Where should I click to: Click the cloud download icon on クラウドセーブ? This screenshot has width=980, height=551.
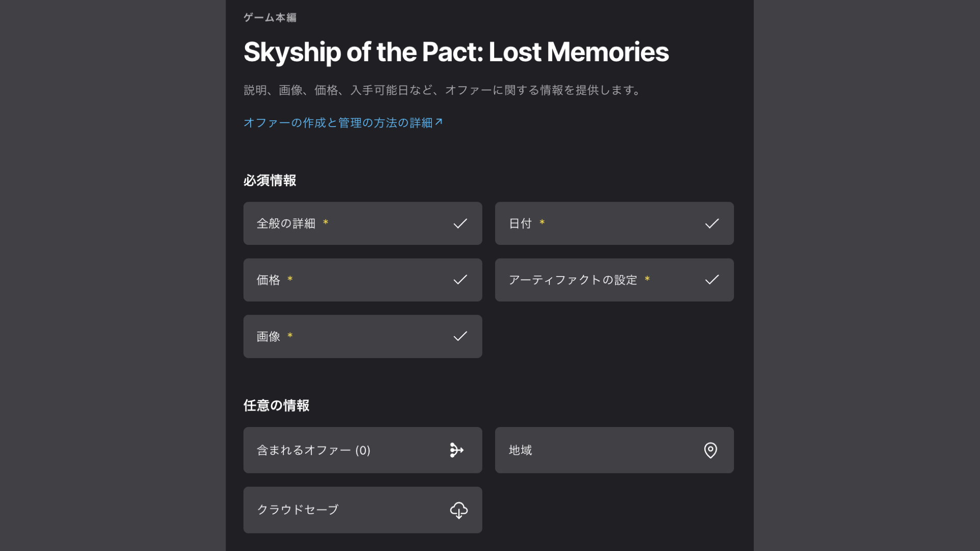(x=458, y=510)
